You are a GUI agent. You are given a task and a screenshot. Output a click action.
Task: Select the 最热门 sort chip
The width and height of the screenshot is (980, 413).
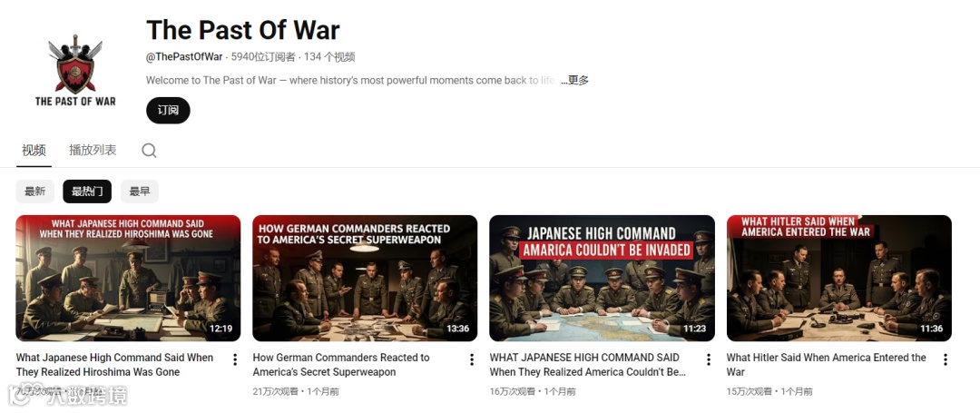click(x=87, y=192)
